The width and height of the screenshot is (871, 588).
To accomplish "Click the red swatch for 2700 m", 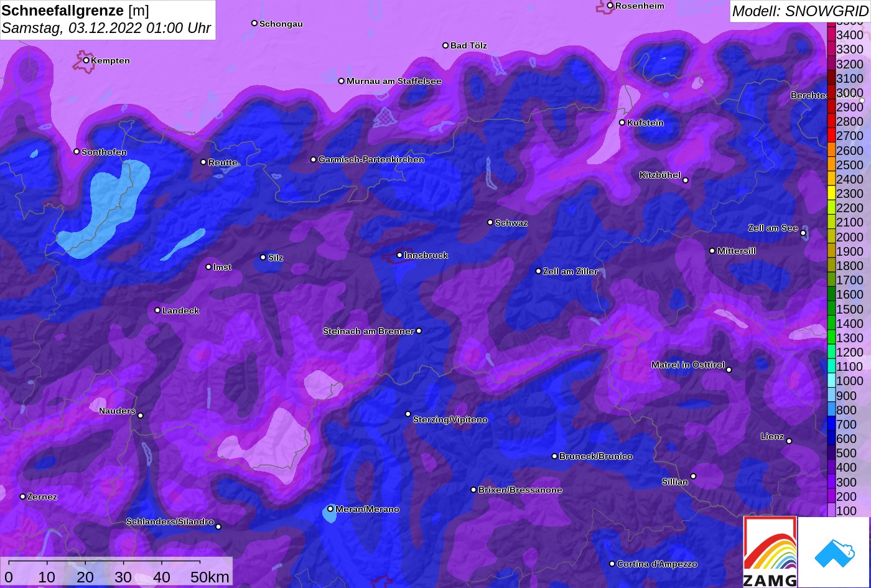I will coord(831,136).
